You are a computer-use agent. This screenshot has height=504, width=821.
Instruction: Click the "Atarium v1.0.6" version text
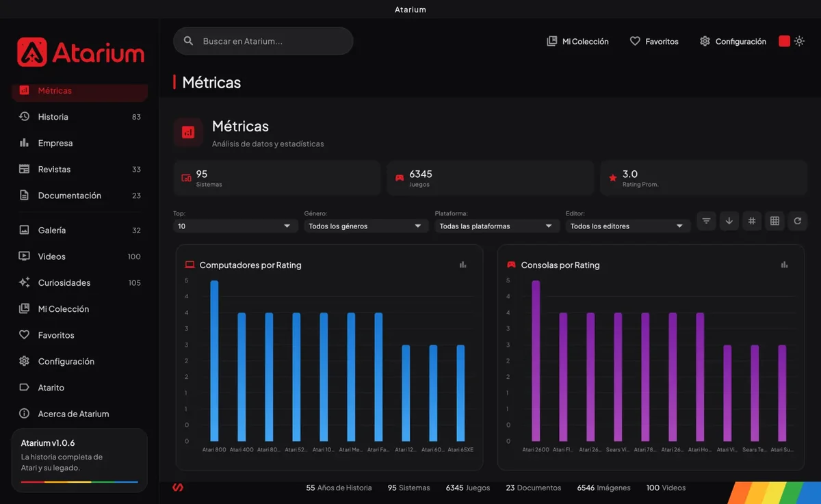coord(48,443)
